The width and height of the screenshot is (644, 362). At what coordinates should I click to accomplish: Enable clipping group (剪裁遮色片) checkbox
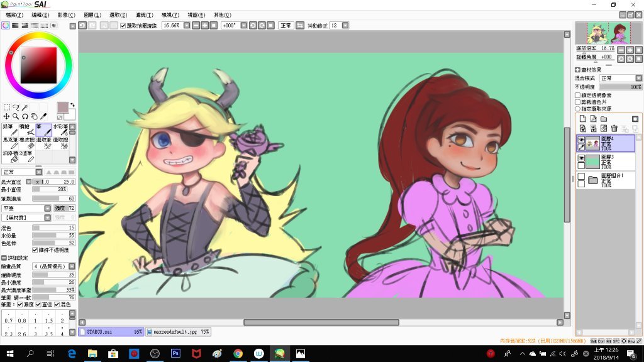[578, 102]
